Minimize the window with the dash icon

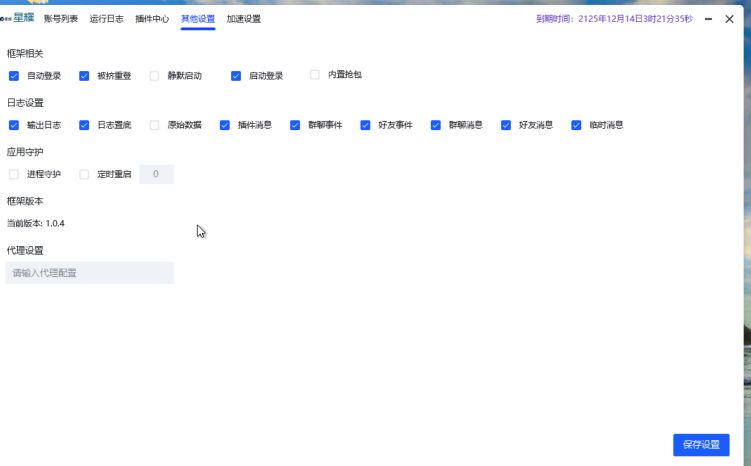(x=708, y=19)
